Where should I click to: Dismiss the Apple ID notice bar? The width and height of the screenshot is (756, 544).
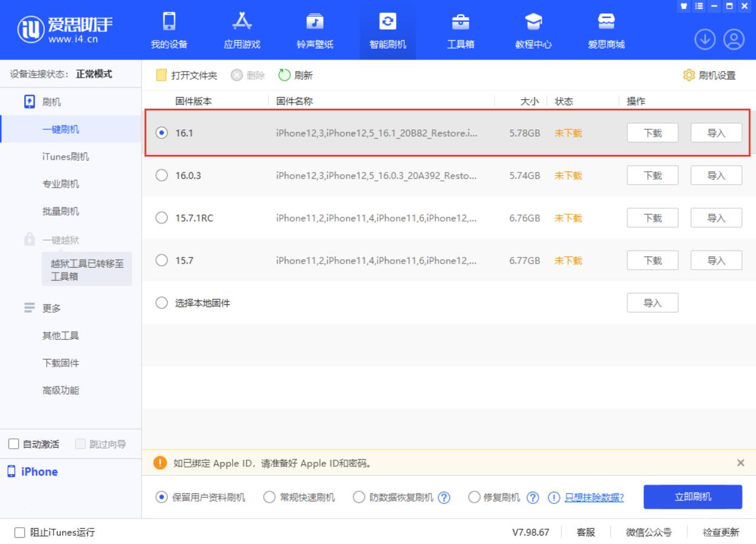point(740,463)
